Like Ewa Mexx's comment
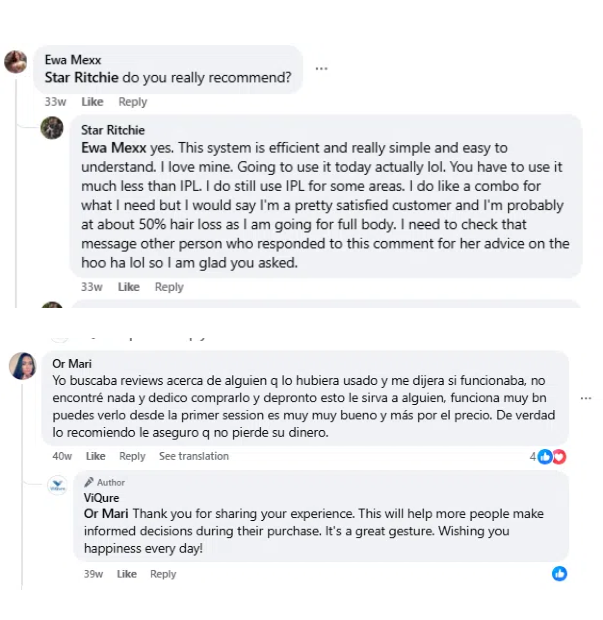Screen dimensions: 603x620 point(92,102)
